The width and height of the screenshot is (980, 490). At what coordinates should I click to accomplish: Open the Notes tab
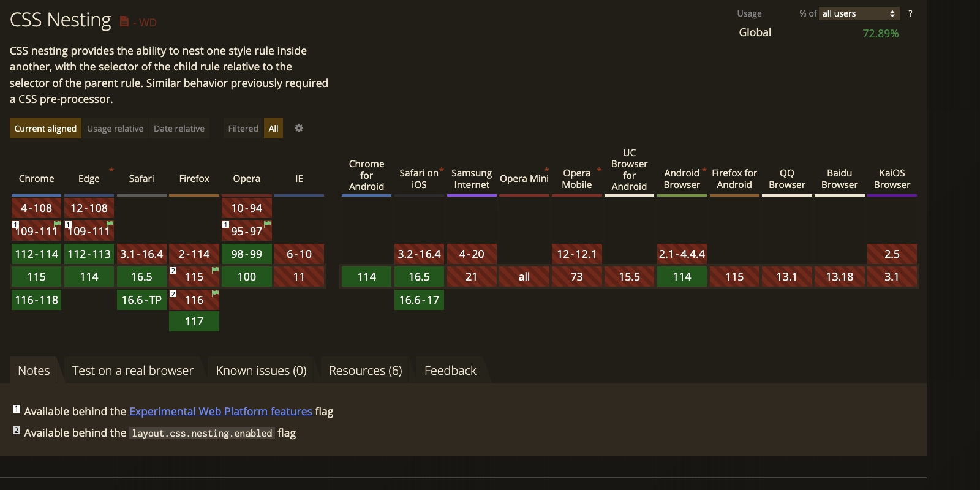(x=34, y=371)
